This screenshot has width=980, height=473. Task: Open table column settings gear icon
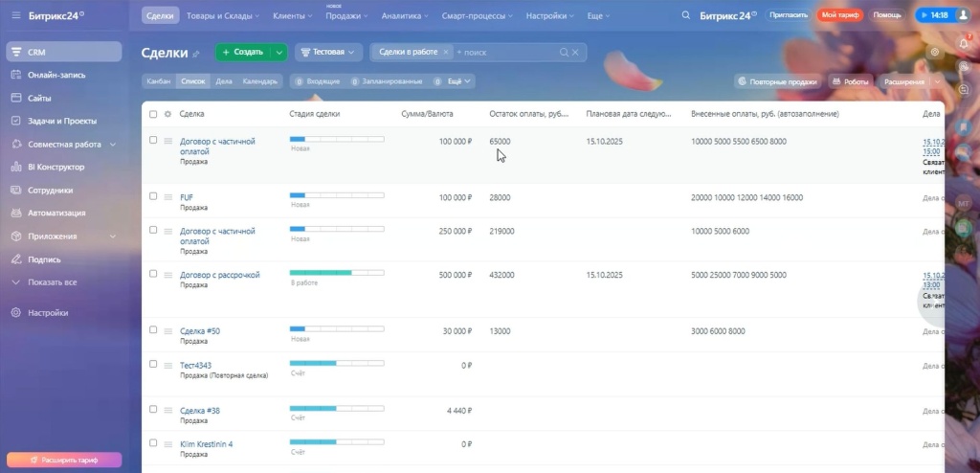pos(167,114)
